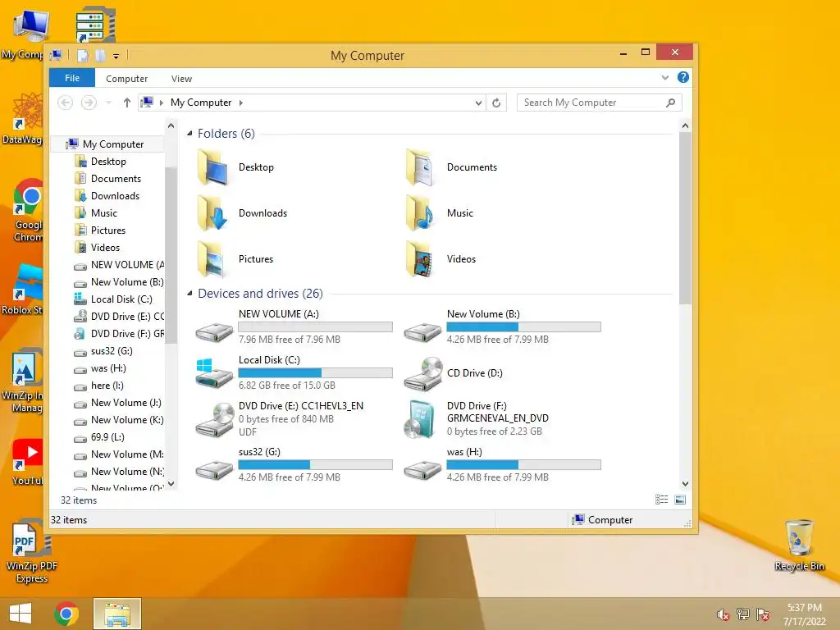Open the Downloads folder in main pane
Viewport: 840px width, 630px height.
242,213
